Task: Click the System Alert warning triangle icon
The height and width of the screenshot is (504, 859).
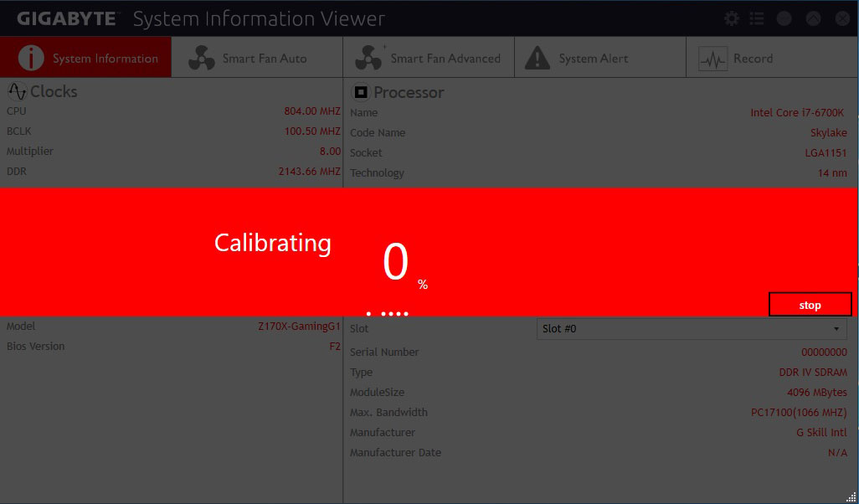Action: tap(538, 58)
